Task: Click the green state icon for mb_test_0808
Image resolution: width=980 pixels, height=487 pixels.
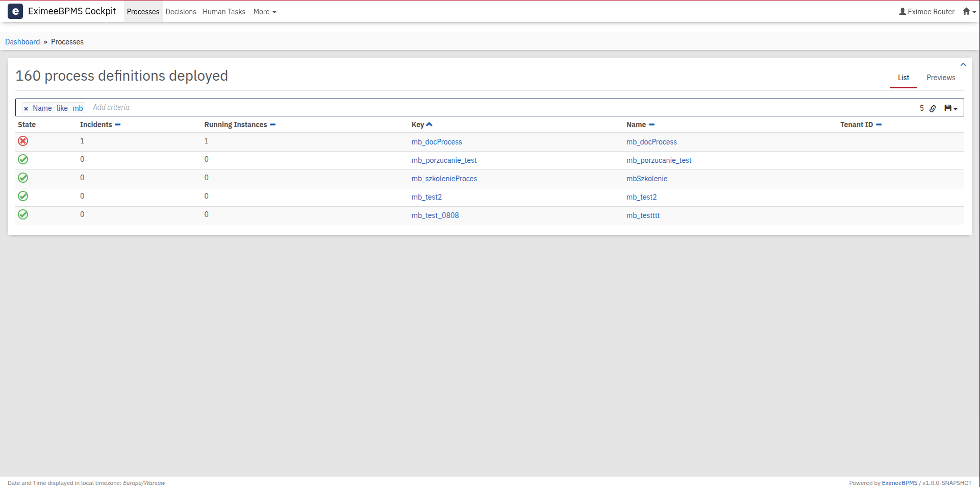Action: [23, 214]
